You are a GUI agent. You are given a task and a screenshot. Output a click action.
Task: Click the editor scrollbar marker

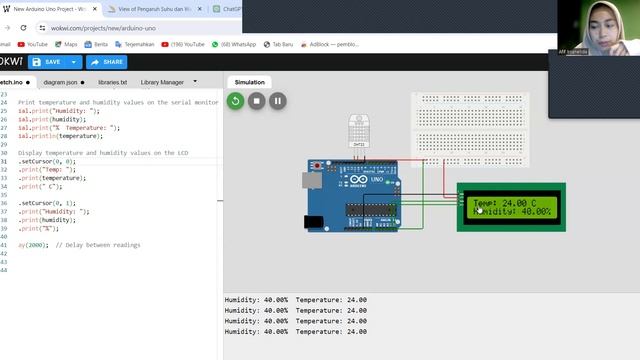(x=220, y=200)
